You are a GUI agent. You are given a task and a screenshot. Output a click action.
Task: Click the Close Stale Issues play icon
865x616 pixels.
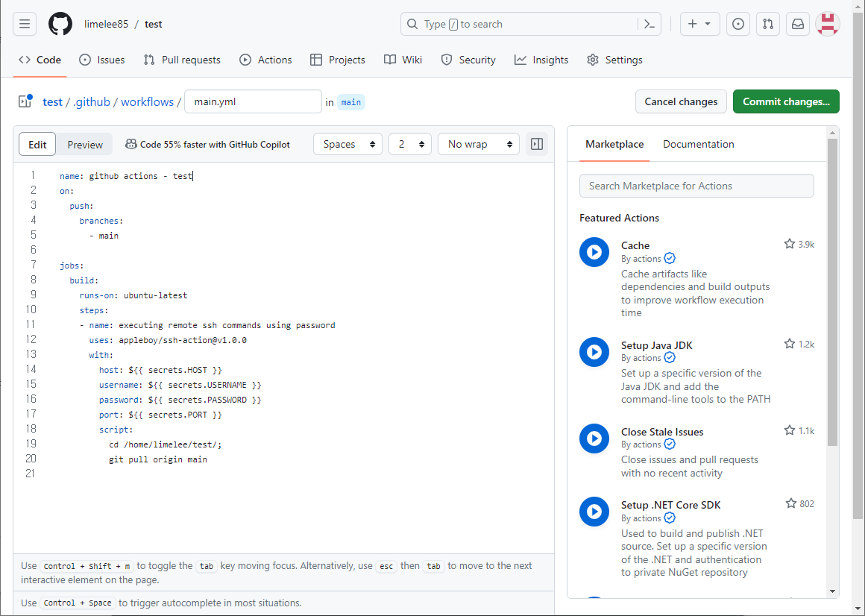click(x=594, y=439)
